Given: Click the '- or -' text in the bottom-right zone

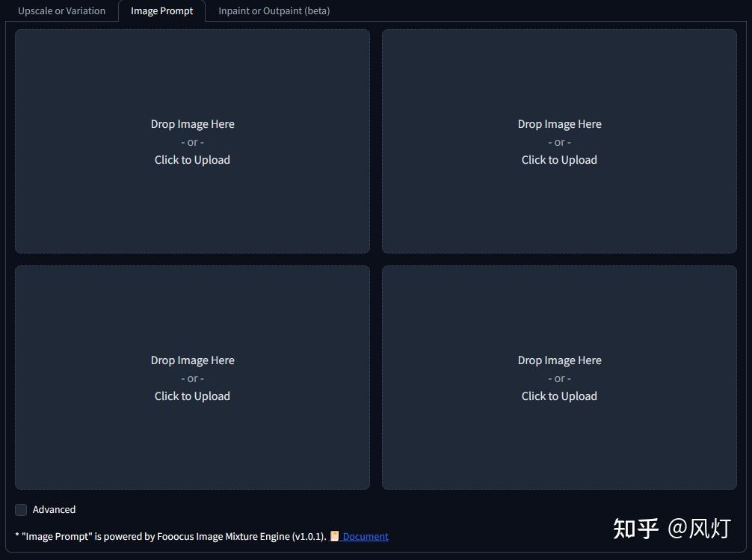Looking at the screenshot, I should pyautogui.click(x=559, y=378).
